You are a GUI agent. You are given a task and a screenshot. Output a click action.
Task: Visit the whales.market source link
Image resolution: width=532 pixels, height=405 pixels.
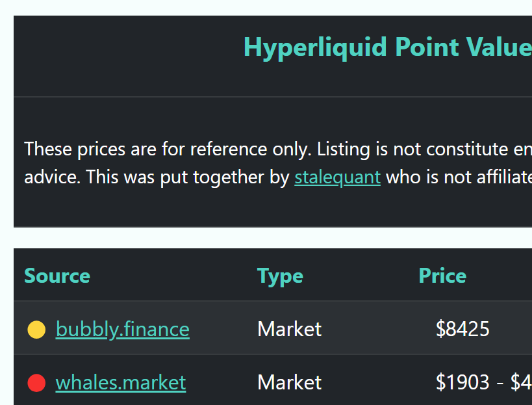pyautogui.click(x=121, y=383)
